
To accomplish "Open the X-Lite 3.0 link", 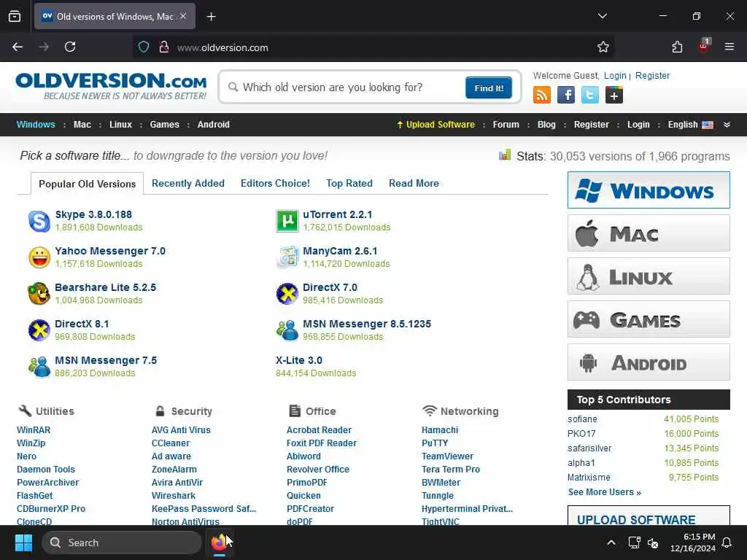I will tap(298, 360).
